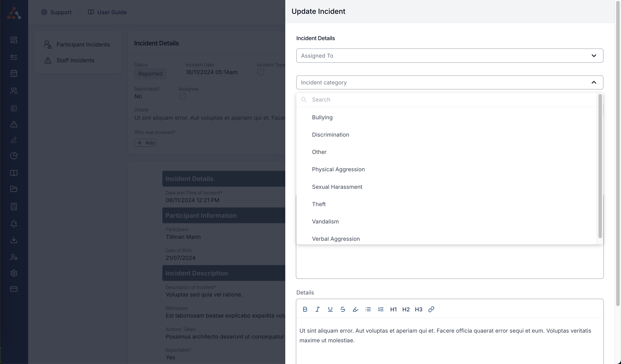Open the pie chart reports sidebar icon
Screen dimensions: 621x364
(x=14, y=156)
